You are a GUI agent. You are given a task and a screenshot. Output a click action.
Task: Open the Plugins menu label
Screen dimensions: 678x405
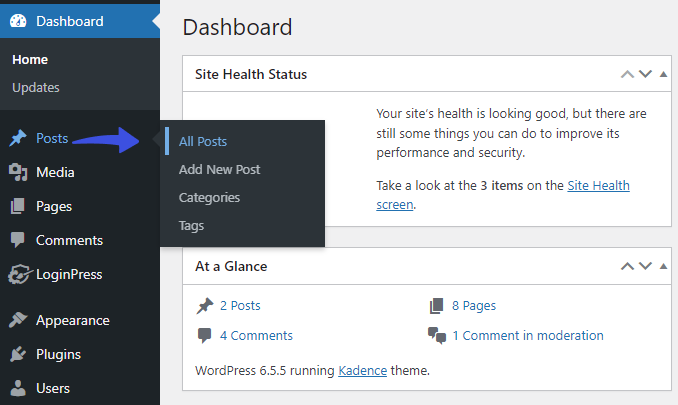(58, 354)
